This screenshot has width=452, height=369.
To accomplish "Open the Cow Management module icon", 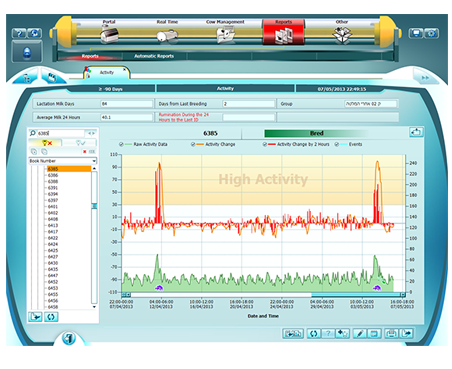I will [x=225, y=35].
